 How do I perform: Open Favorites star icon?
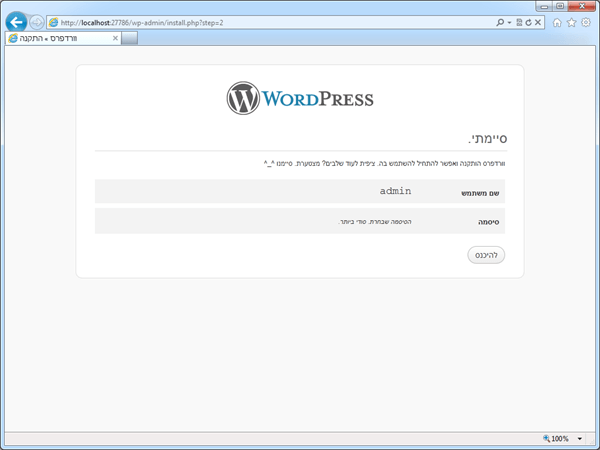[x=571, y=23]
